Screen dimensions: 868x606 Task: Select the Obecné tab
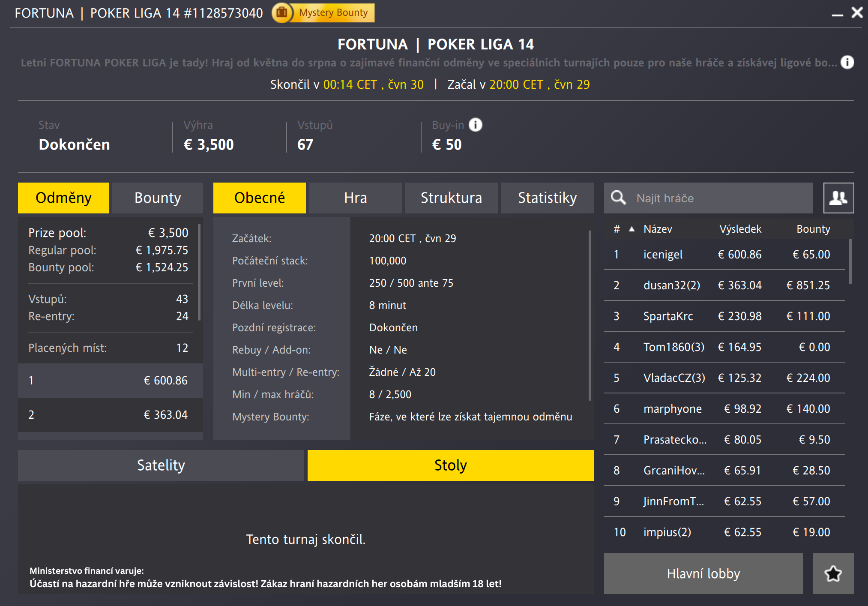coord(259,198)
